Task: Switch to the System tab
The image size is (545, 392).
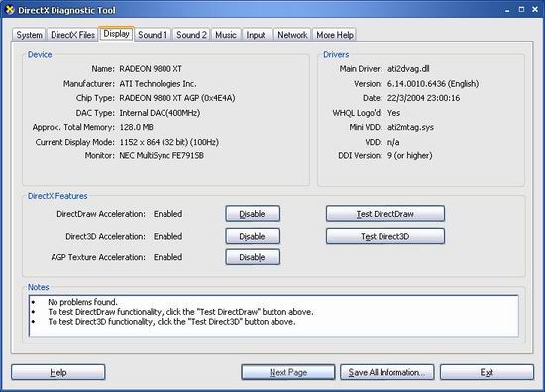Action: click(29, 35)
